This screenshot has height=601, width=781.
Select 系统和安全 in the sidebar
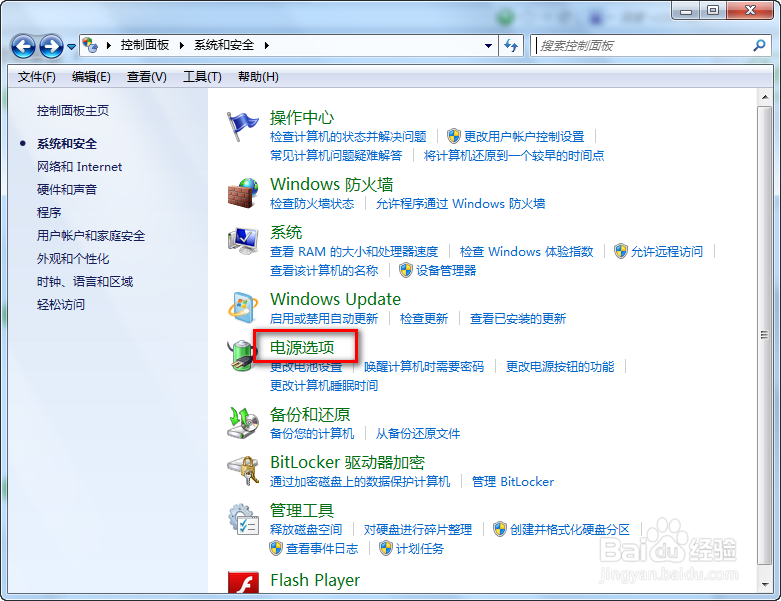click(x=67, y=144)
